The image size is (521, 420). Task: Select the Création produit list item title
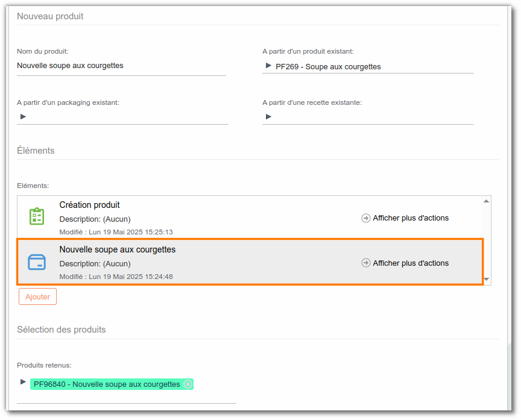(x=89, y=205)
